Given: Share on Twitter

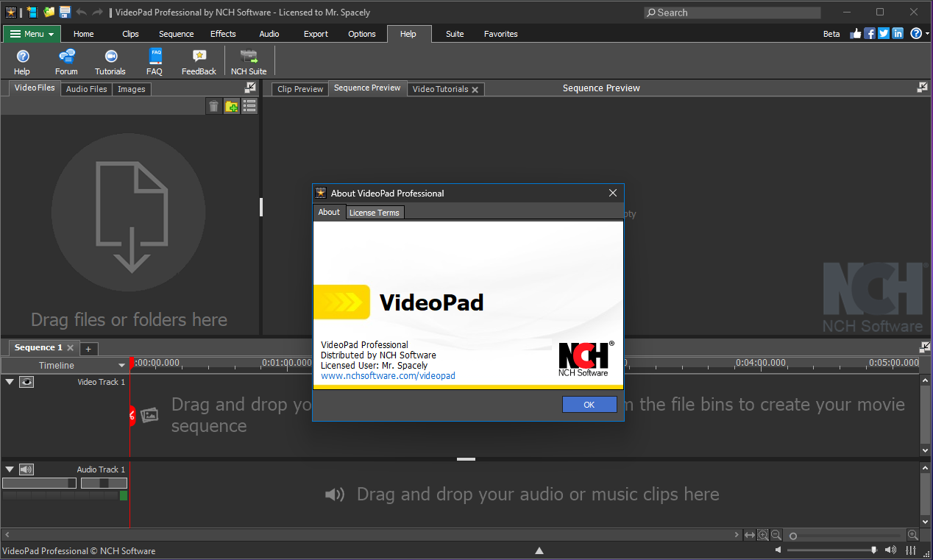Looking at the screenshot, I should point(884,34).
